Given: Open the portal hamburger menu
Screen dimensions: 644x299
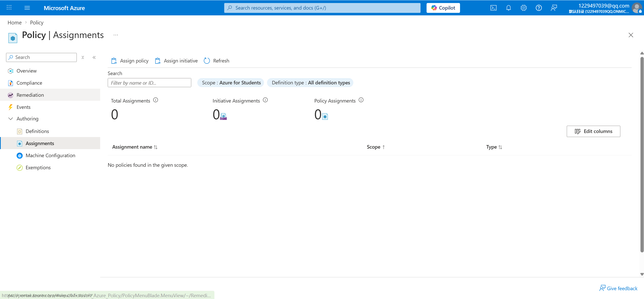Looking at the screenshot, I should pyautogui.click(x=27, y=8).
